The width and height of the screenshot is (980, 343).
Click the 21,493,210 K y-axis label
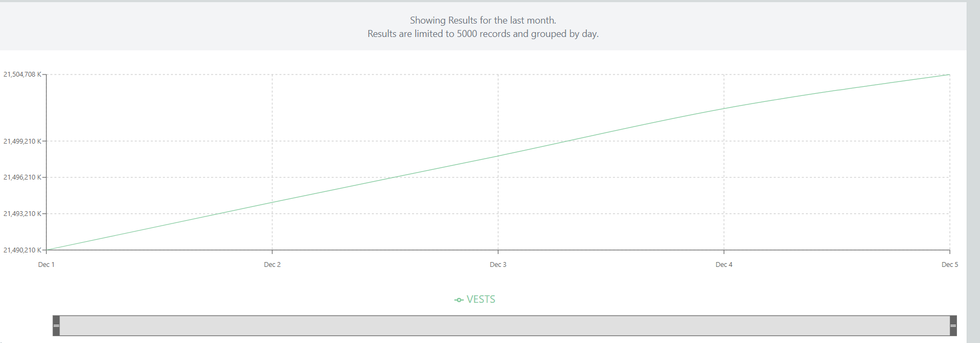(x=23, y=214)
